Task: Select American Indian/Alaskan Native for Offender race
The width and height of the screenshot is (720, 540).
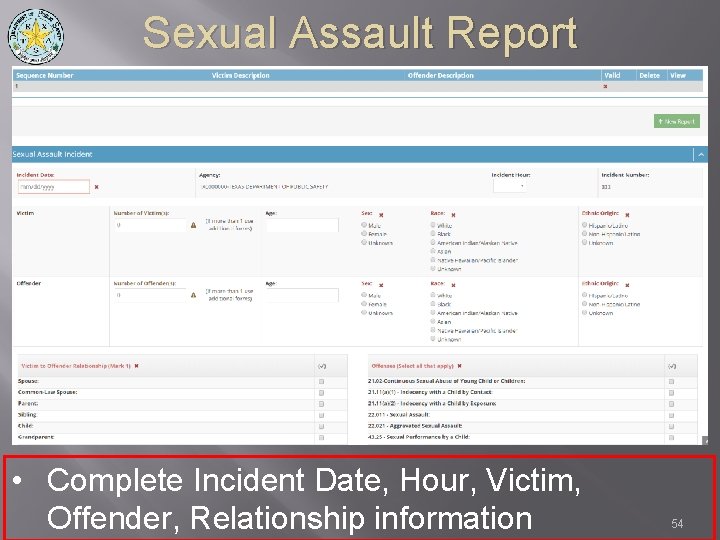Action: point(433,313)
